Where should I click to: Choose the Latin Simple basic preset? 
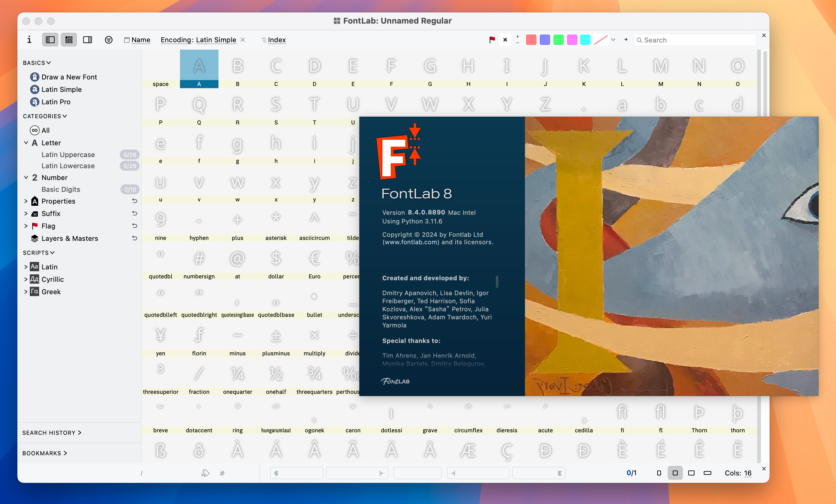56,89
